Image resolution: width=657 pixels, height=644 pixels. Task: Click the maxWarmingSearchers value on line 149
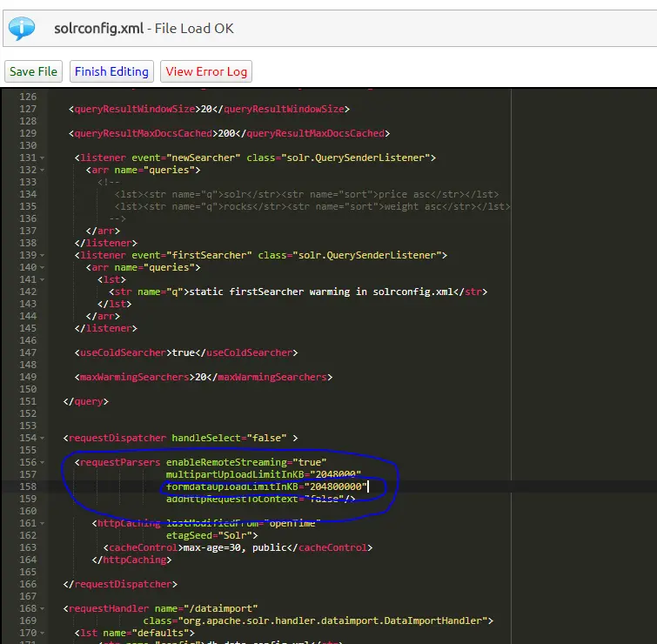click(201, 377)
